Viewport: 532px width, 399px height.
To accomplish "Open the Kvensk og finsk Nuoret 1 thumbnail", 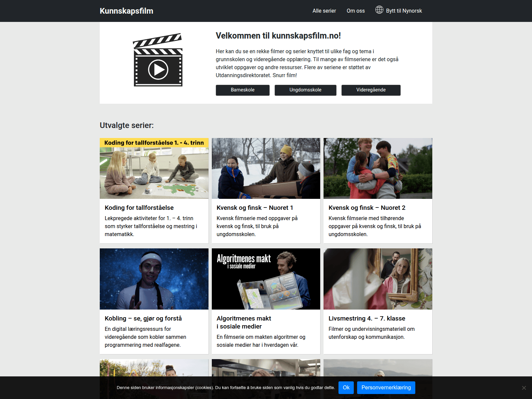I will 266,168.
